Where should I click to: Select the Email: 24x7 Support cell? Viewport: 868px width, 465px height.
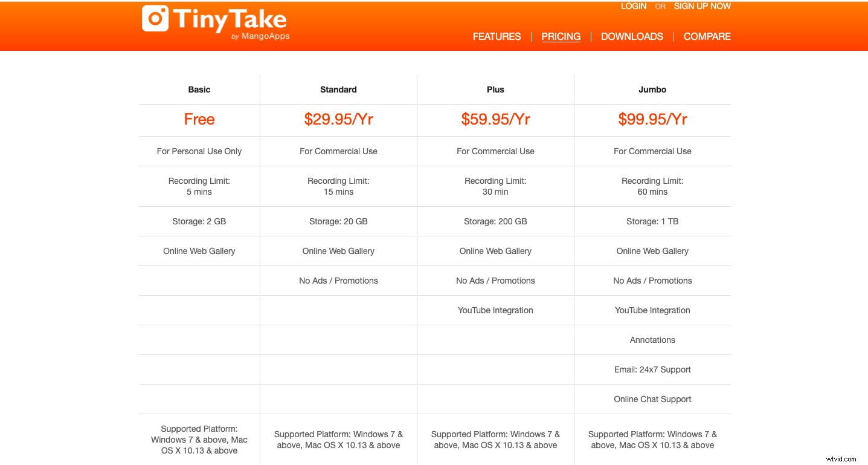click(x=652, y=369)
